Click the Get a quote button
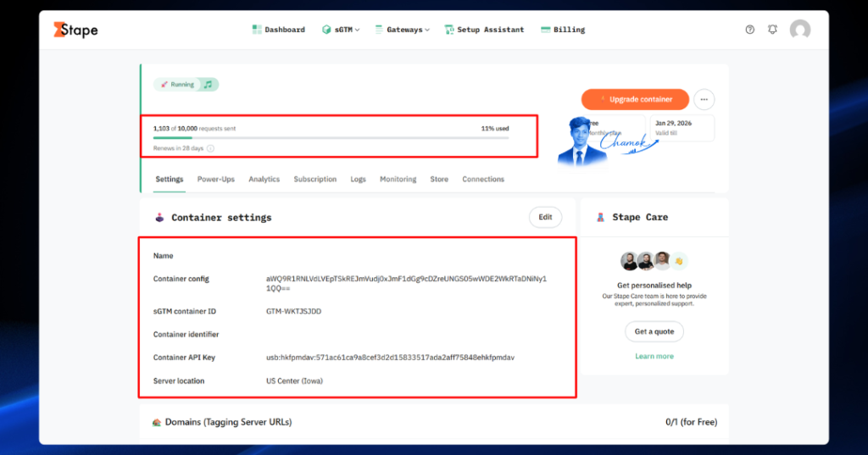 point(654,331)
